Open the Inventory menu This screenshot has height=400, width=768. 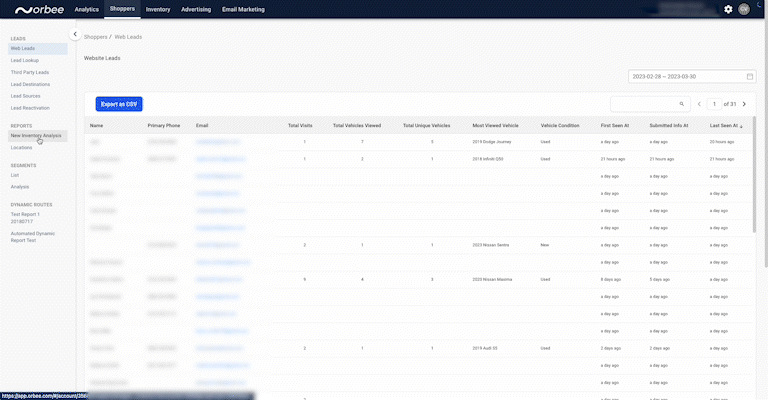click(x=158, y=9)
